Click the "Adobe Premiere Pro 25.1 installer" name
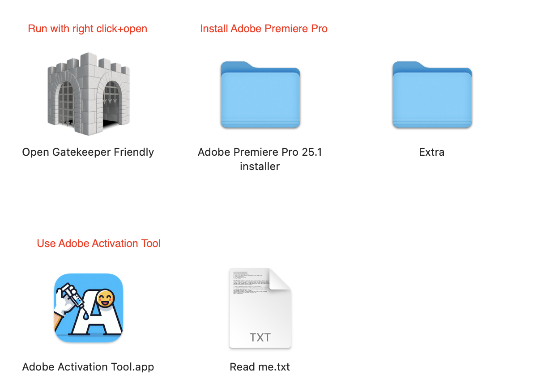The image size is (537, 392). click(260, 159)
